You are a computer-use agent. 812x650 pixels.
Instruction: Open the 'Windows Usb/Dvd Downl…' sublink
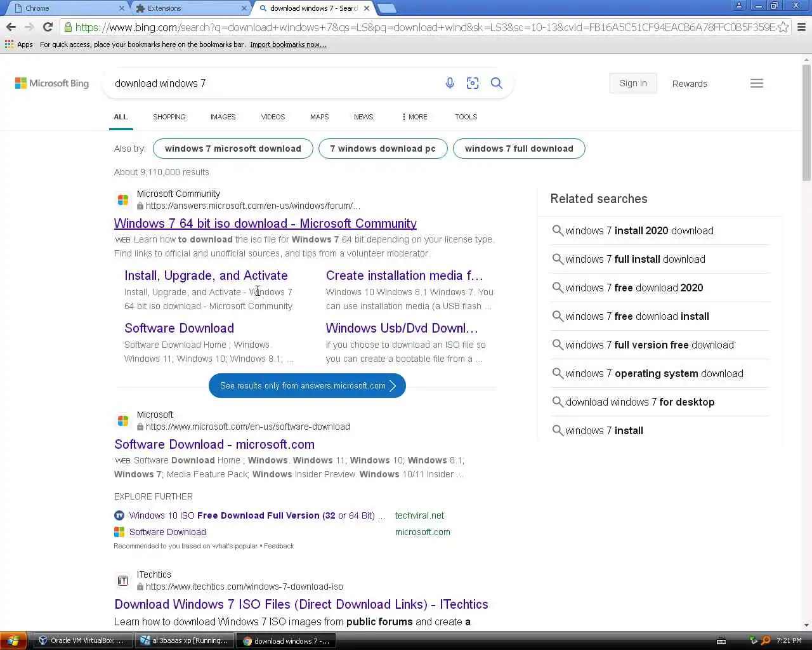tap(402, 328)
